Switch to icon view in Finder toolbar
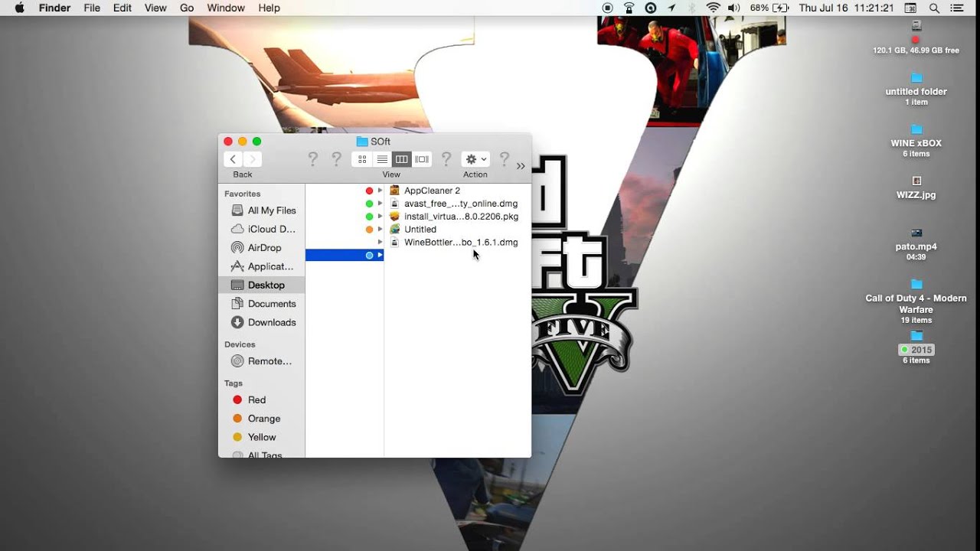This screenshot has height=551, width=980. [x=362, y=159]
